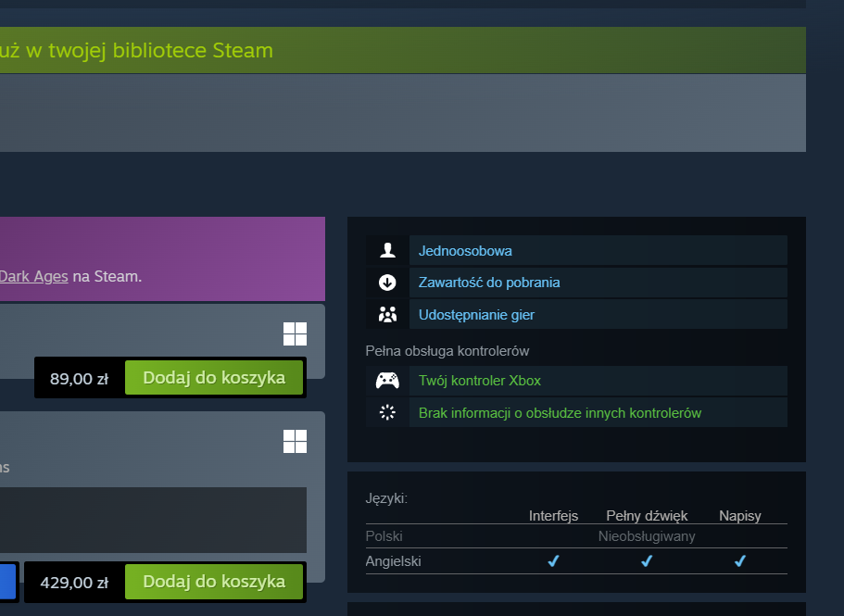Add the 89,00 zł item to cart
The image size is (844, 616).
(214, 378)
